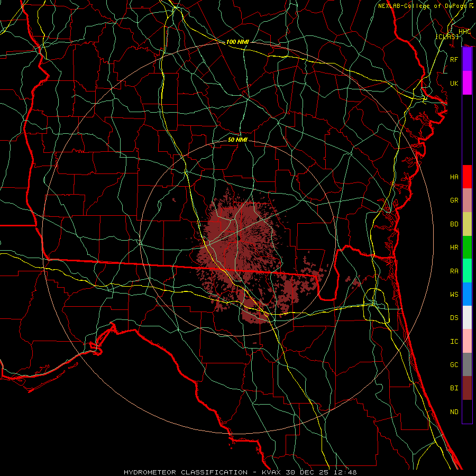Click the BD yellow legend swatch
Viewport: 476px width, 476px height.
click(x=467, y=224)
